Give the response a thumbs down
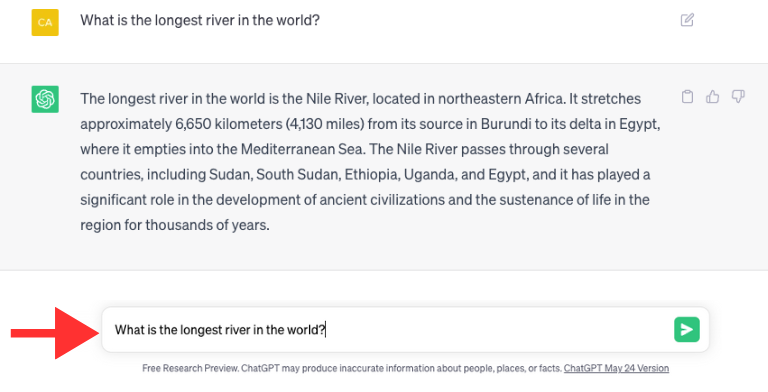 738,97
